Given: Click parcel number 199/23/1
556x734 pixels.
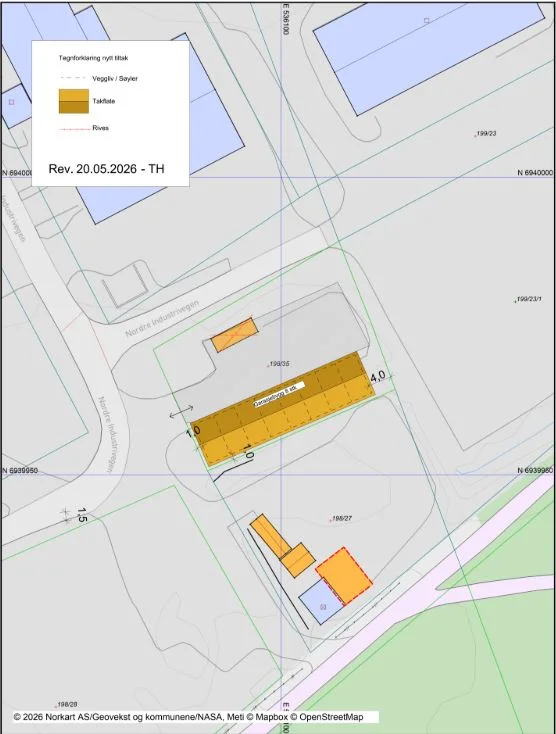Looking at the screenshot, I should coord(529,299).
